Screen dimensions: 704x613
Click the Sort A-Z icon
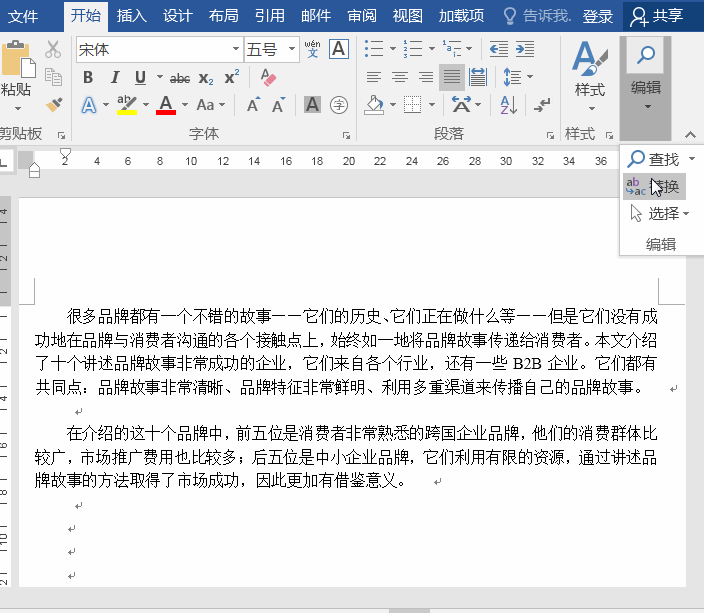509,105
